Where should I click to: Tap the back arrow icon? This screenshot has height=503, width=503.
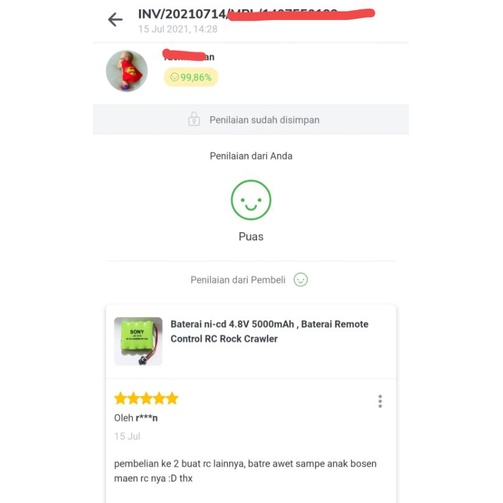tap(115, 20)
